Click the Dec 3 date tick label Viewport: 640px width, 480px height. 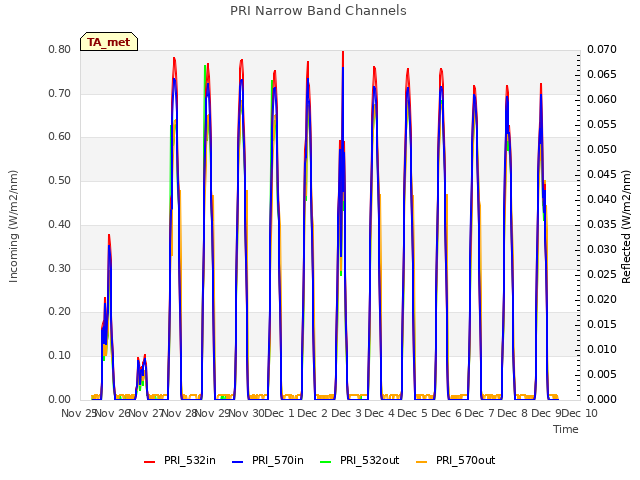click(x=346, y=414)
